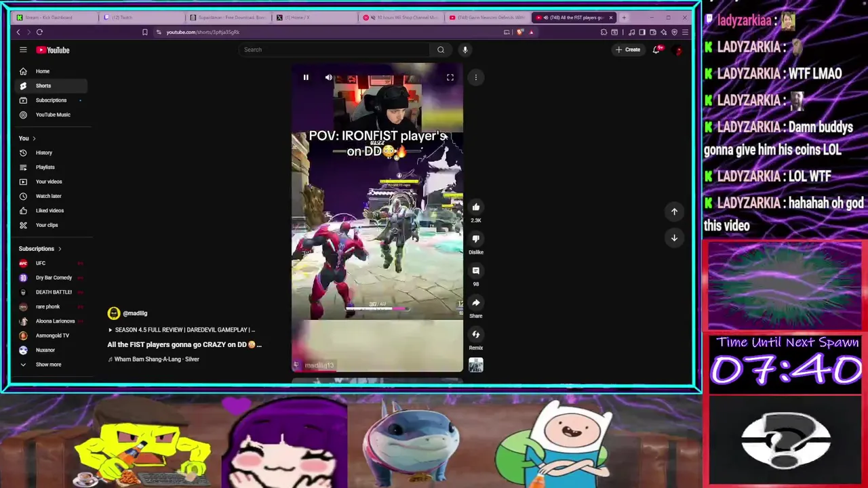Switch to the Gavin Newsom Defends tab
Image resolution: width=868 pixels, height=488 pixels.
487,18
